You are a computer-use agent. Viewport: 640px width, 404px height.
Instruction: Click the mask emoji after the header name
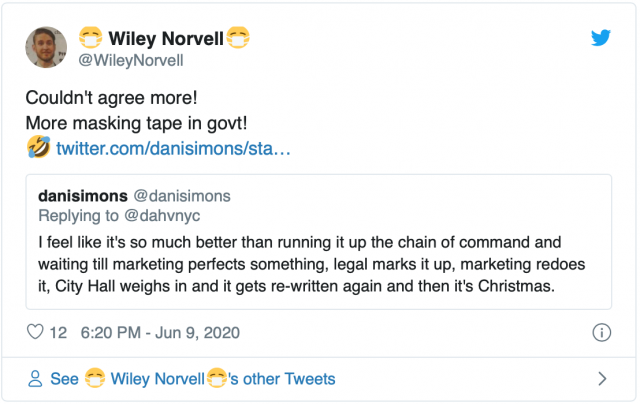coord(237,39)
